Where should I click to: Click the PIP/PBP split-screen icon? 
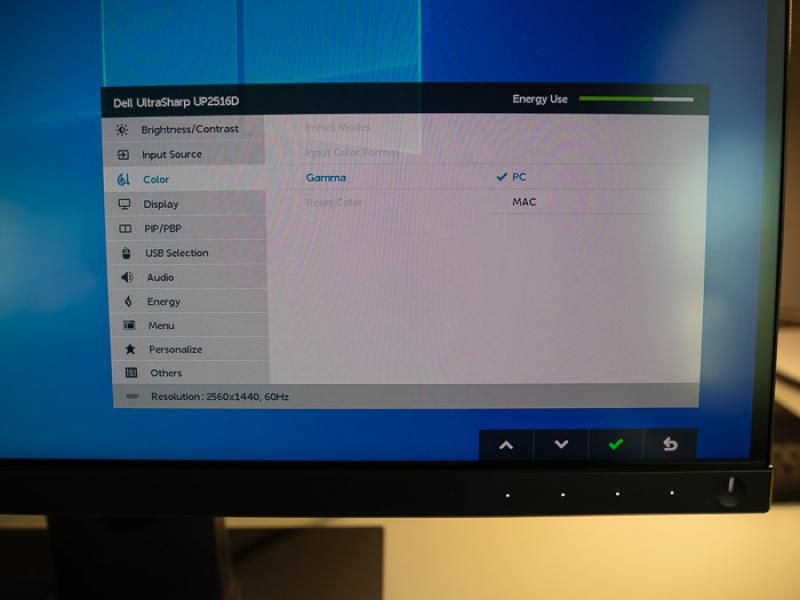pos(126,229)
